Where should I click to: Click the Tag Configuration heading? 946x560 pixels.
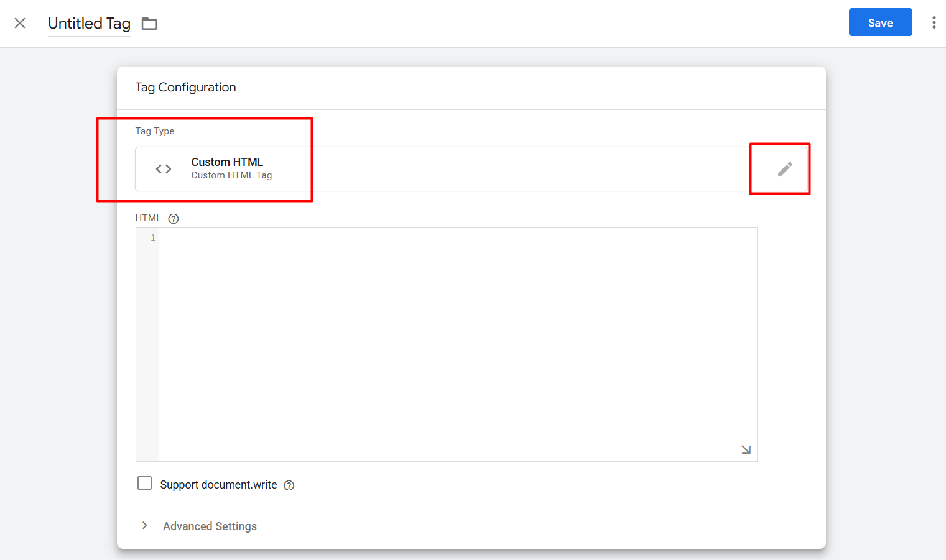[185, 88]
